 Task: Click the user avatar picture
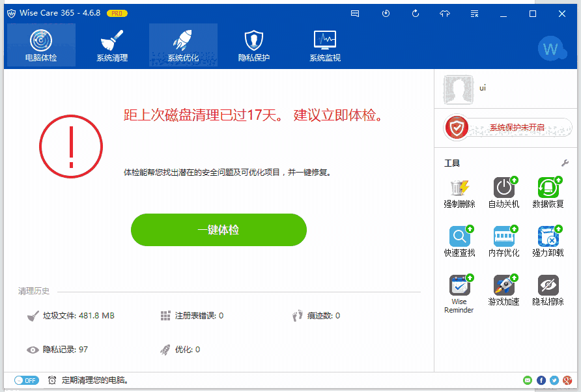(459, 90)
